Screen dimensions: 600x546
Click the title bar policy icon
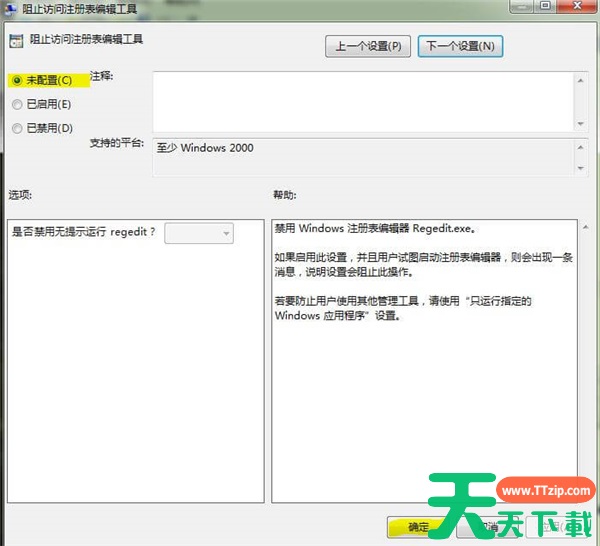[x=10, y=8]
